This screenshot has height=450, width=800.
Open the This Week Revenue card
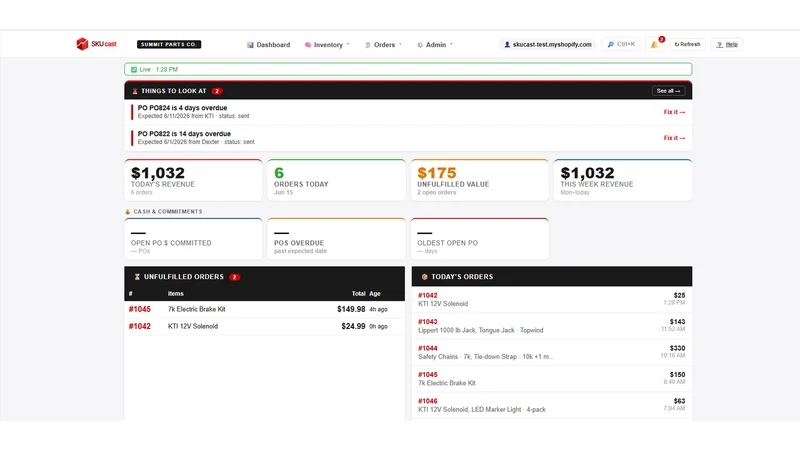623,180
